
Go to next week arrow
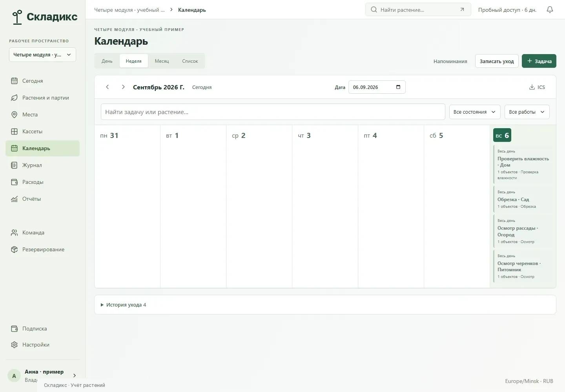(x=123, y=87)
